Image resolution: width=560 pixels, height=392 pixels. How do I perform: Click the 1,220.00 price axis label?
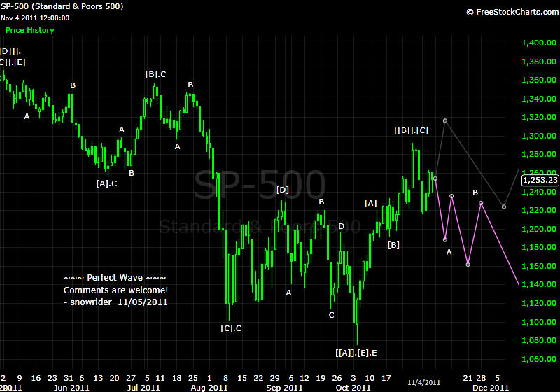point(539,210)
